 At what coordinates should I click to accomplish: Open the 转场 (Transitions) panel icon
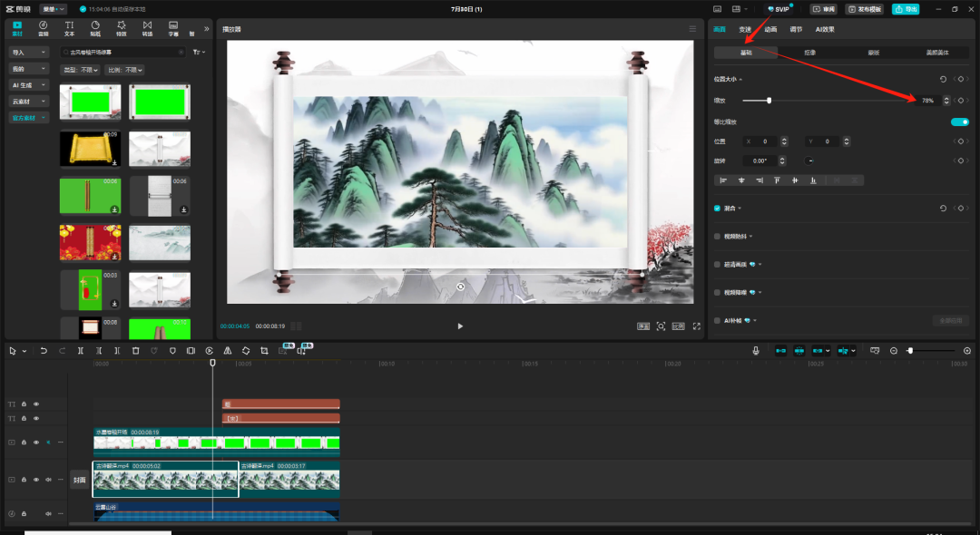147,27
